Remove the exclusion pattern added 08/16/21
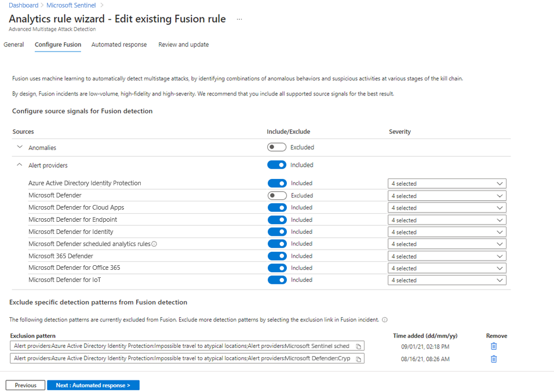 coord(494,359)
